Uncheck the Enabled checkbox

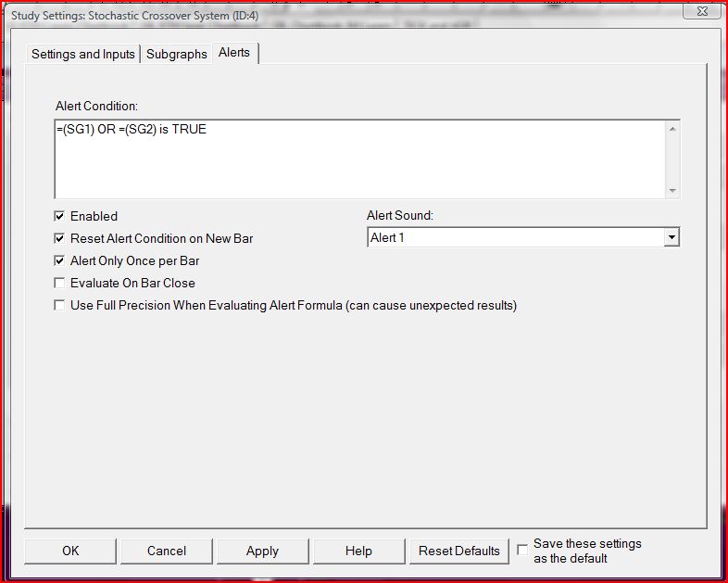[59, 216]
